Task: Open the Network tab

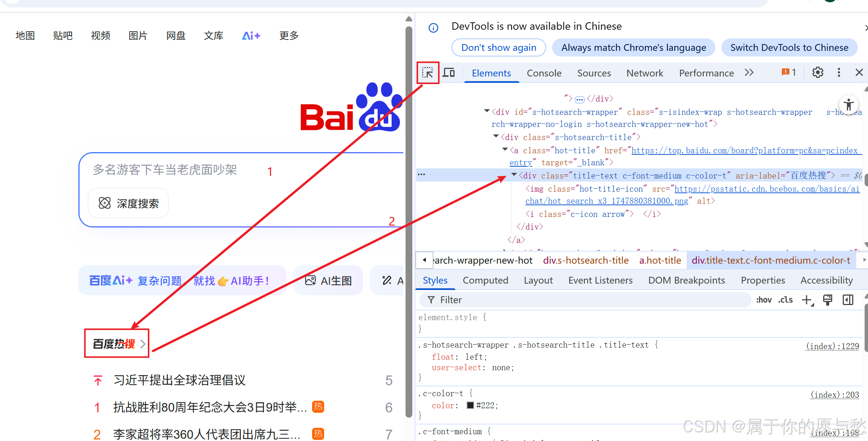Action: point(644,73)
